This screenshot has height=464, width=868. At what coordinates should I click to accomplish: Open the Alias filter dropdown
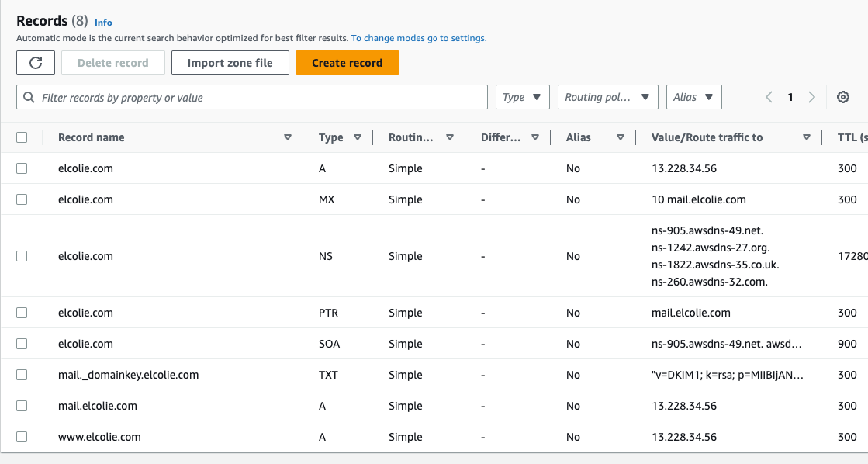(x=693, y=97)
